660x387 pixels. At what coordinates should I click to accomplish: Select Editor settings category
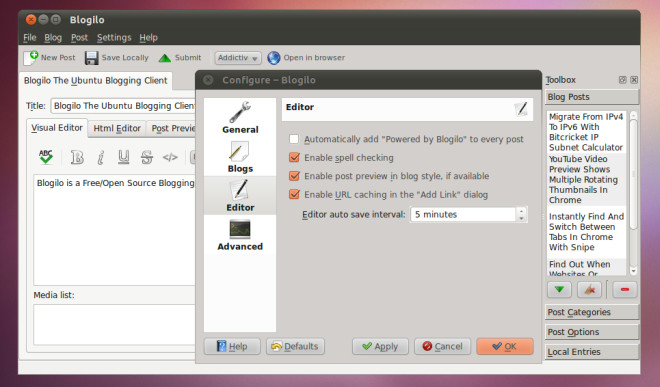point(240,196)
